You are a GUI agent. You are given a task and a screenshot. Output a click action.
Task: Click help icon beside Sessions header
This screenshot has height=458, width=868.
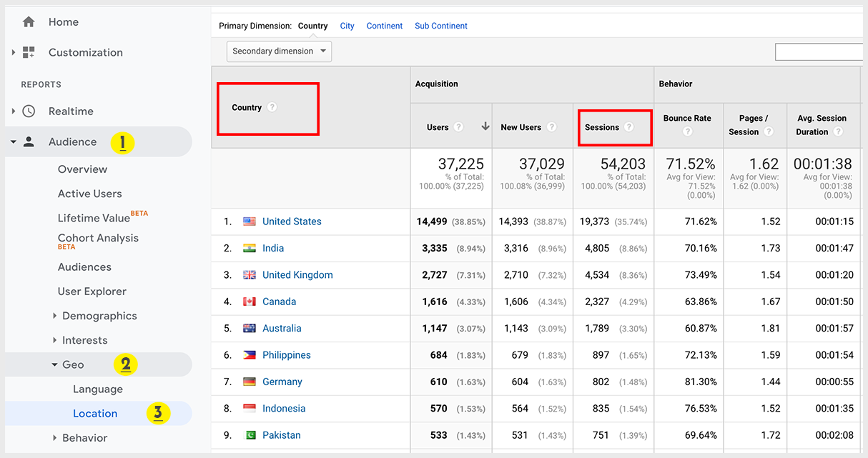(x=628, y=127)
